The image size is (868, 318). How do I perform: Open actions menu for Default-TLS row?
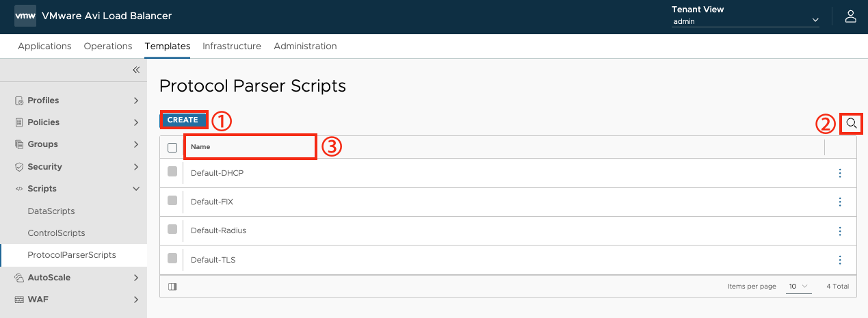tap(840, 260)
